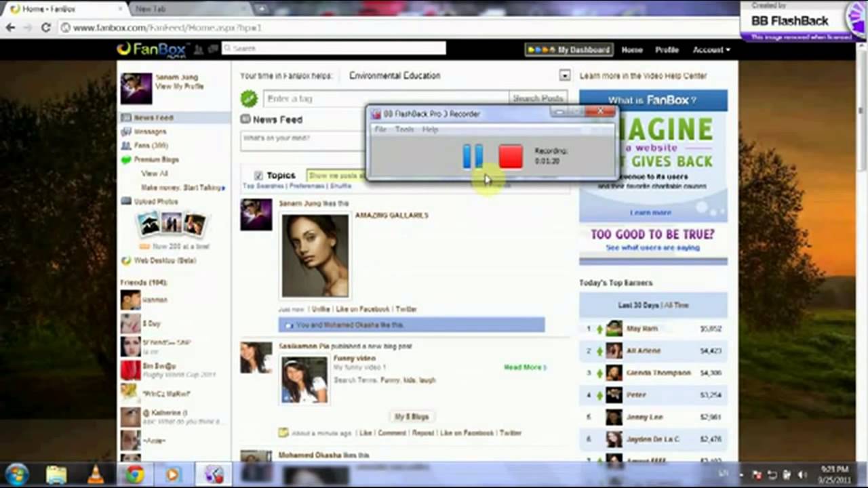Click the Shuffle link
The height and width of the screenshot is (488, 868).
[x=340, y=186]
